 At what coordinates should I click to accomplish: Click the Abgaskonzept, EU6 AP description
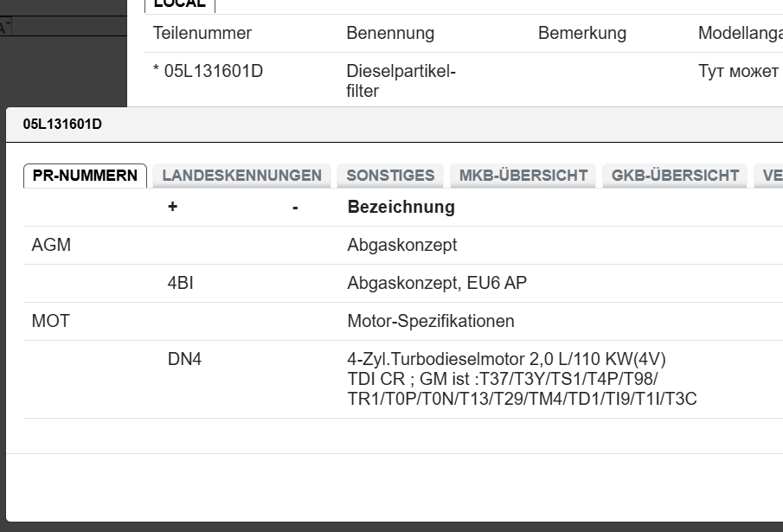437,284
